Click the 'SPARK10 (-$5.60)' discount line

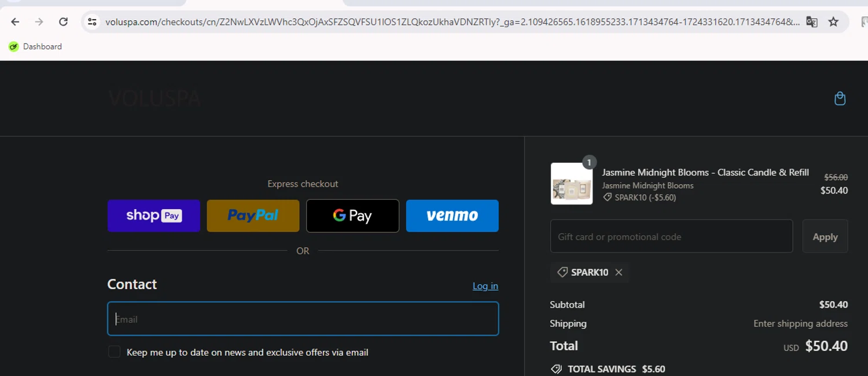(639, 198)
